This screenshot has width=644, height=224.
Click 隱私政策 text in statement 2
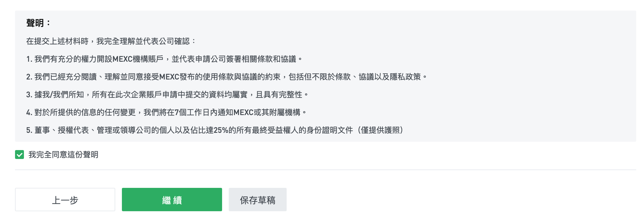point(405,77)
